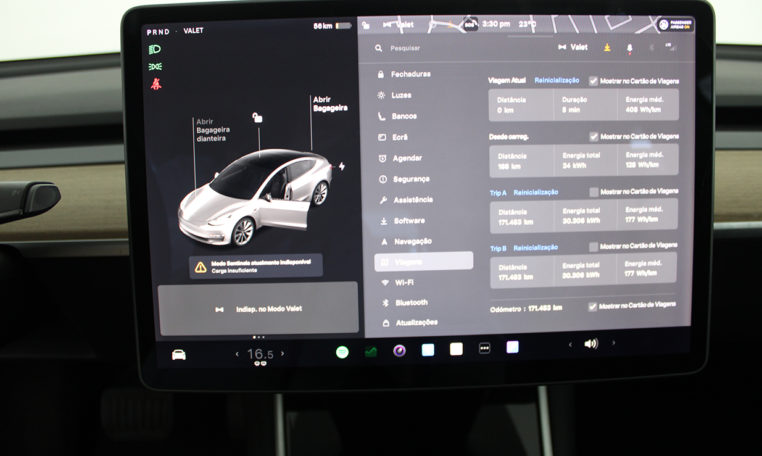Screen dimensions: 762x456
Task: Tap the passenger airbag indicator
Action: click(x=675, y=24)
